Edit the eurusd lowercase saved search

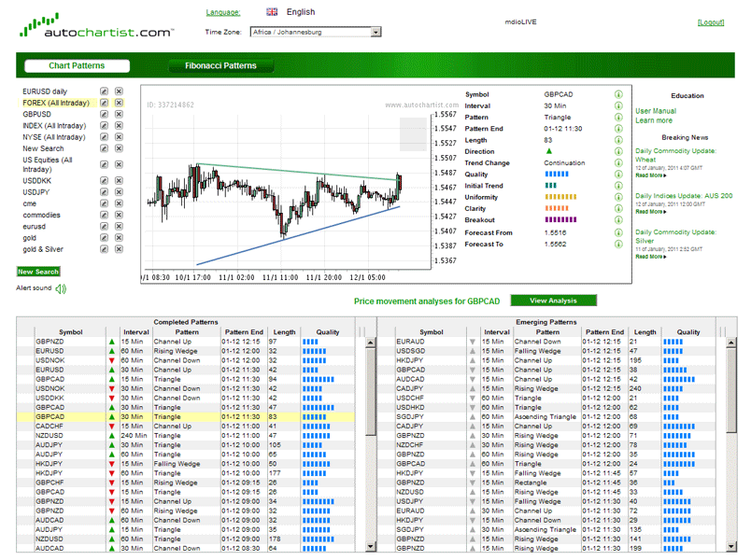point(104,227)
